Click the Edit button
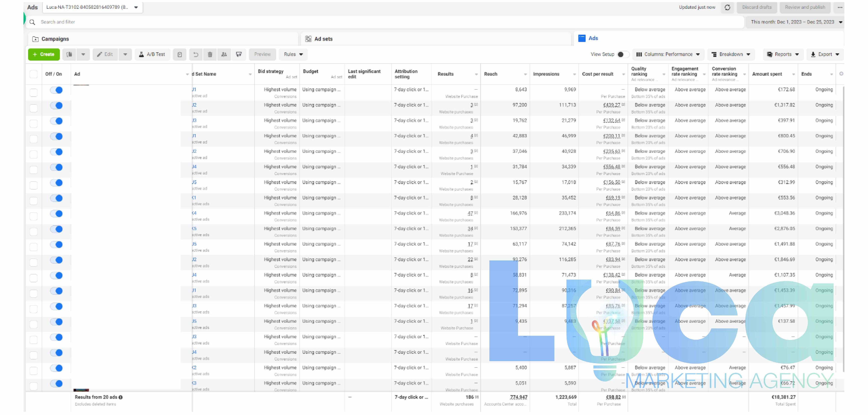This screenshot has height=415, width=868. click(105, 54)
